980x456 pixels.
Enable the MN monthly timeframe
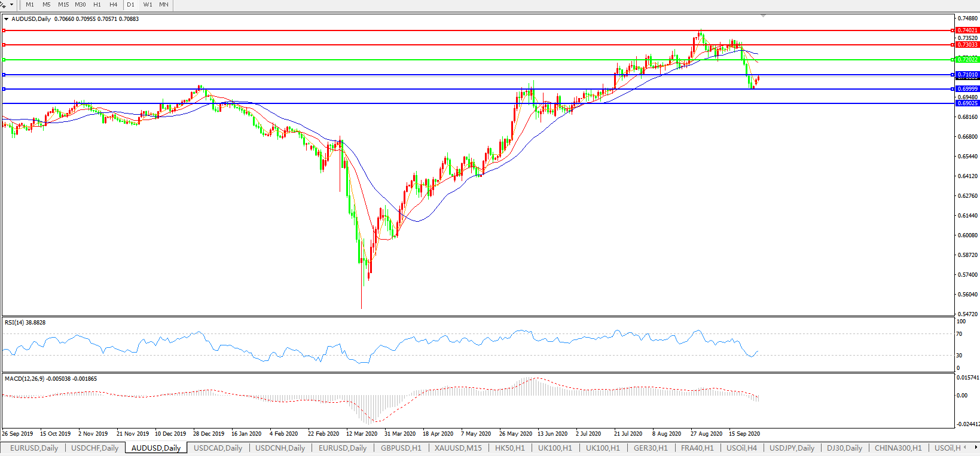pos(164,5)
